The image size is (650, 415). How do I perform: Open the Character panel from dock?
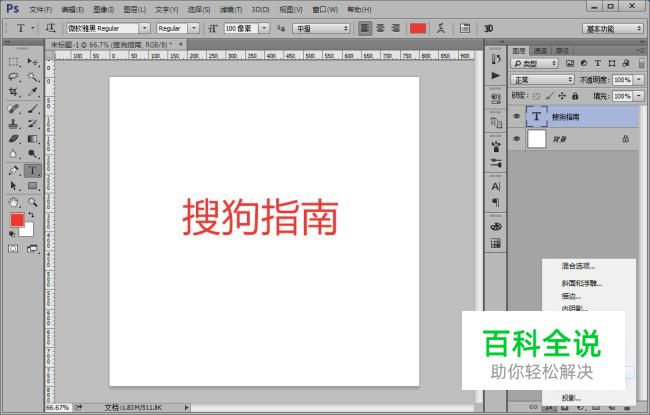point(496,187)
